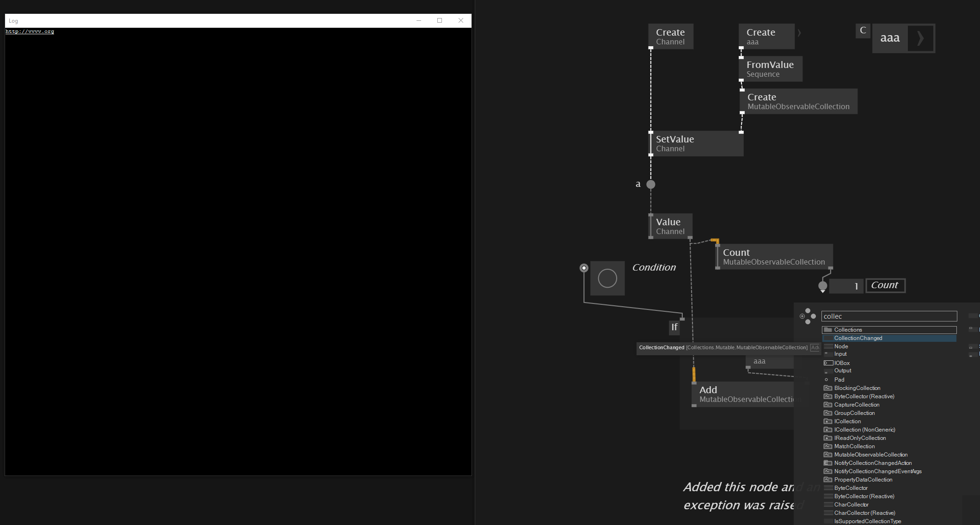Open the Collections category in node browser
This screenshot has width=980, height=525.
889,330
